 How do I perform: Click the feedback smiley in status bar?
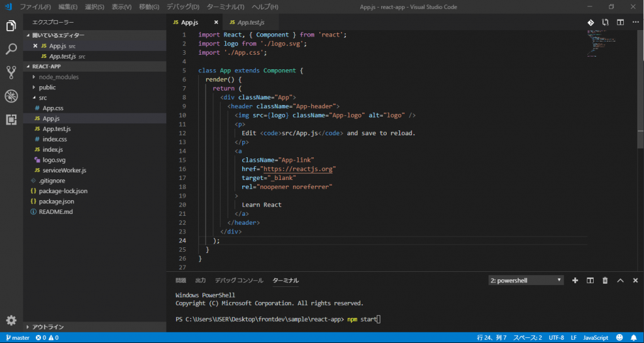pos(619,338)
